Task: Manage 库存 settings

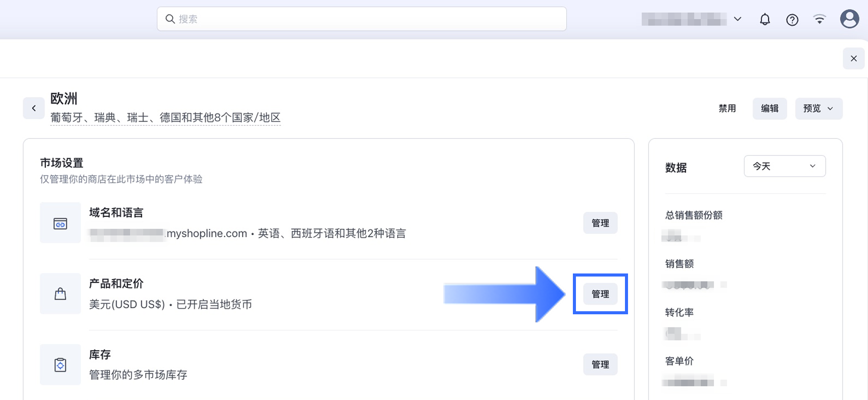Action: pyautogui.click(x=600, y=364)
